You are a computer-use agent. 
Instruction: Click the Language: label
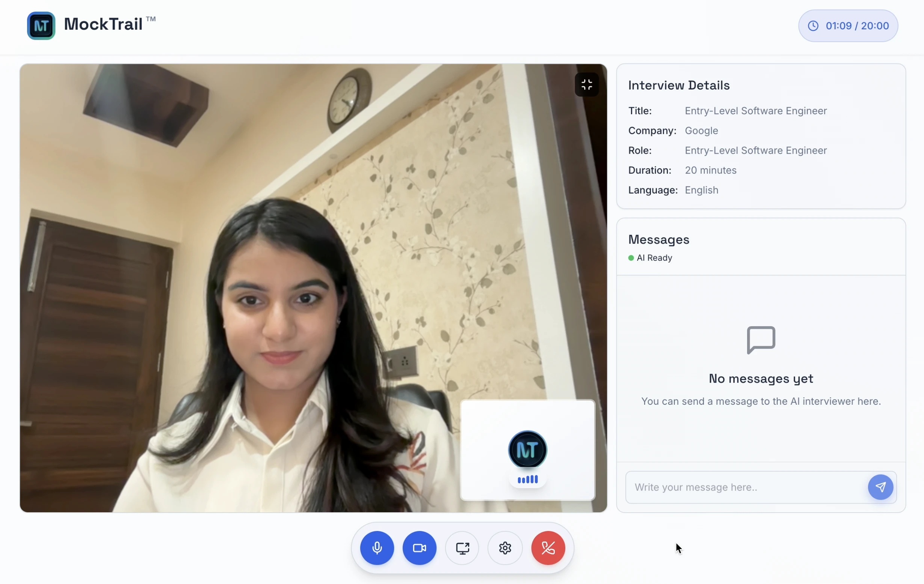point(653,191)
